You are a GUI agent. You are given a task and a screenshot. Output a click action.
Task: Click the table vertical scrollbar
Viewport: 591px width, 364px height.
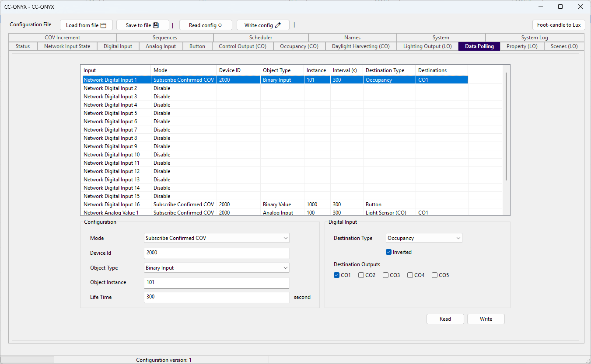click(x=506, y=127)
